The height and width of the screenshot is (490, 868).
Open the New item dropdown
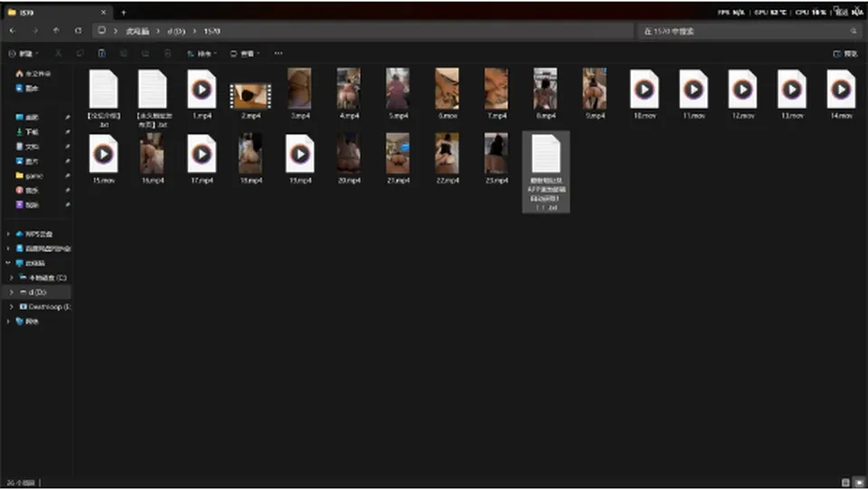(x=24, y=53)
